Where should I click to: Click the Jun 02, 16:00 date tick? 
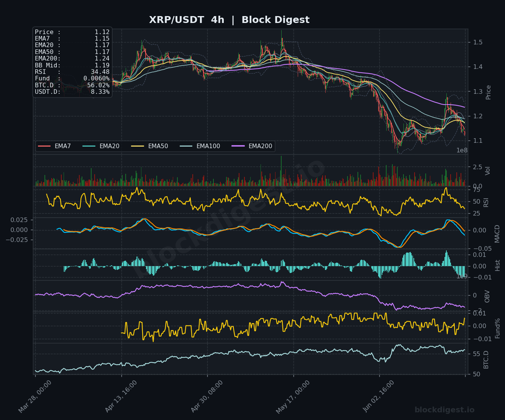click(x=379, y=397)
